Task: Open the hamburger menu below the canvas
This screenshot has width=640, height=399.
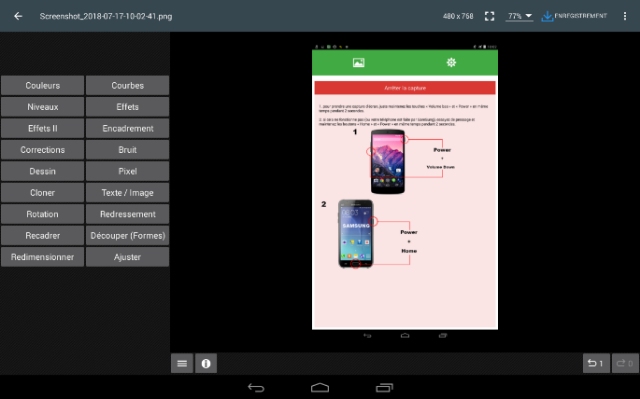Action: (x=182, y=363)
